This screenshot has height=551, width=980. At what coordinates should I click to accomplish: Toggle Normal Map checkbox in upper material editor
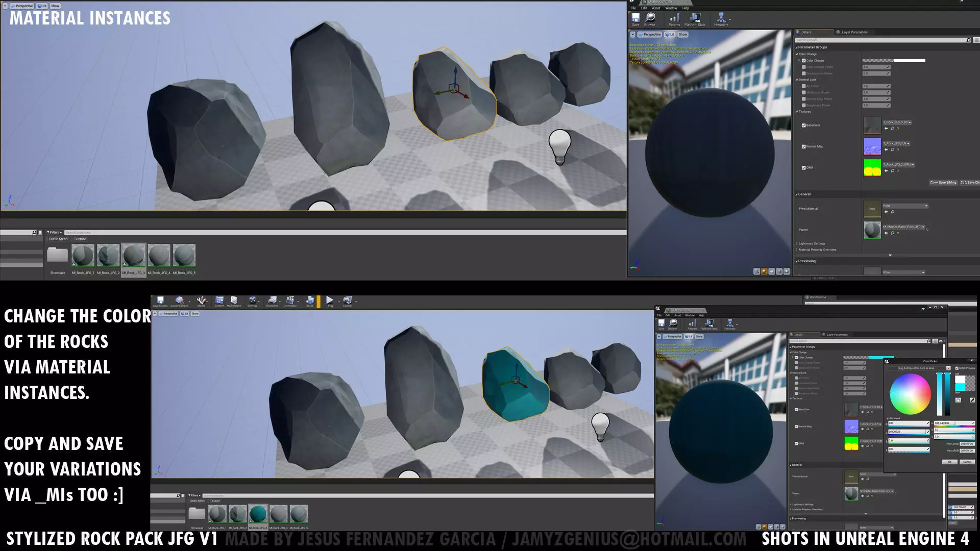pyautogui.click(x=803, y=146)
